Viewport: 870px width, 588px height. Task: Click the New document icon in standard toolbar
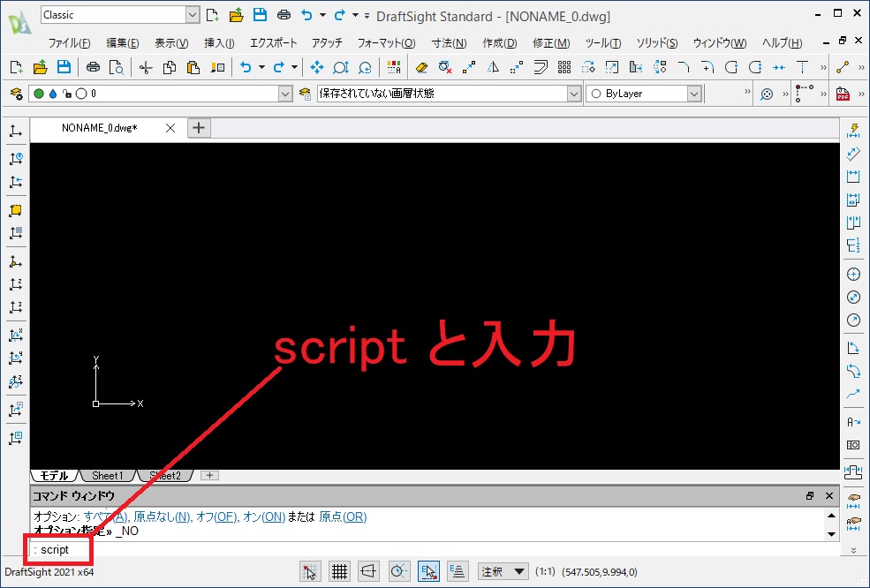pos(17,68)
